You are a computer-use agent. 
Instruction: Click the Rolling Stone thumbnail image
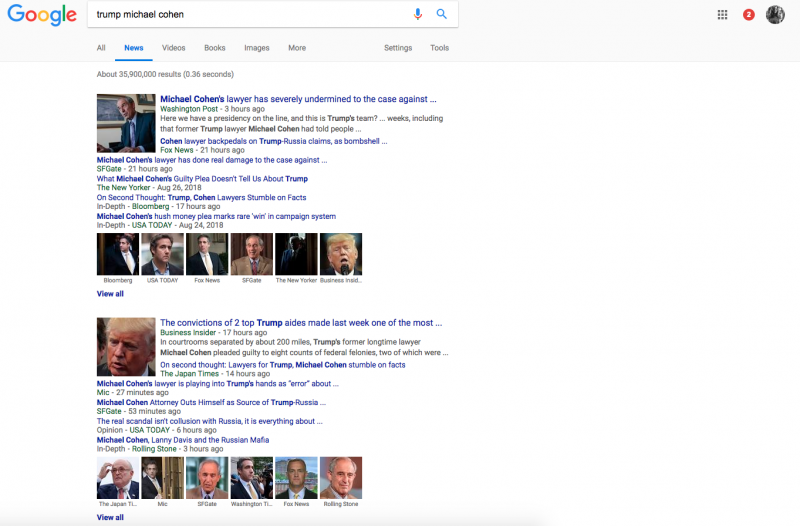pyautogui.click(x=341, y=478)
